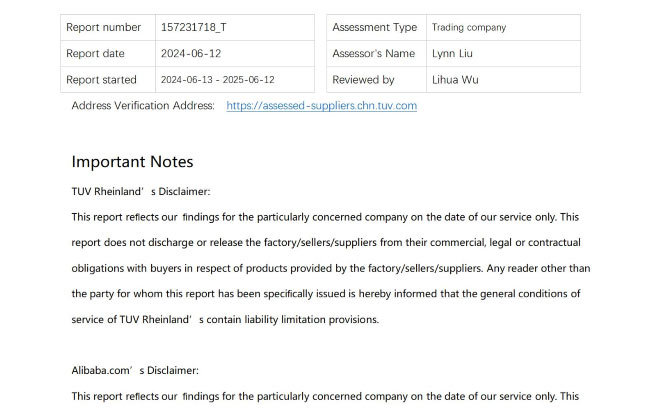Click the TUV Rheinland's Disclaimer label
The height and width of the screenshot is (416, 653).
pos(141,192)
